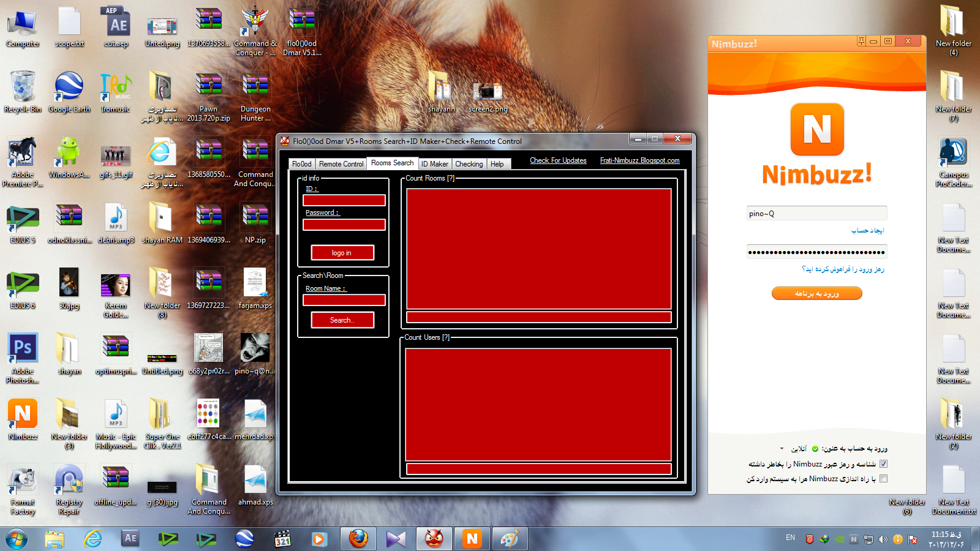This screenshot has width=980, height=551.
Task: Click the Nimbuzz password field
Action: [816, 252]
